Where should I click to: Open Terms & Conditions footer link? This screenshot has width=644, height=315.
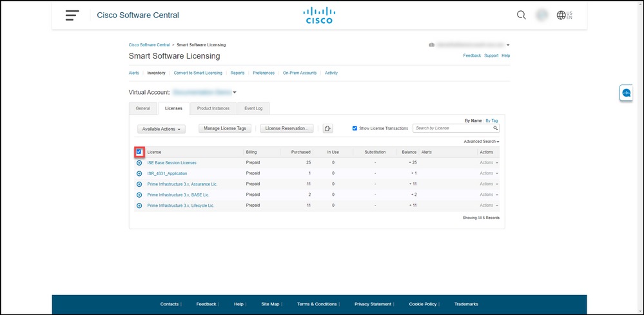[x=317, y=304]
